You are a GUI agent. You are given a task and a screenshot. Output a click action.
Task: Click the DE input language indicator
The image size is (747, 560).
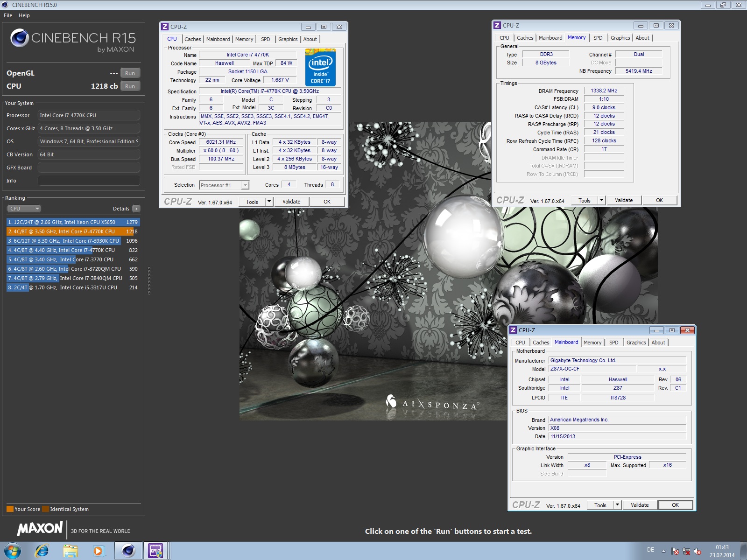coord(650,550)
